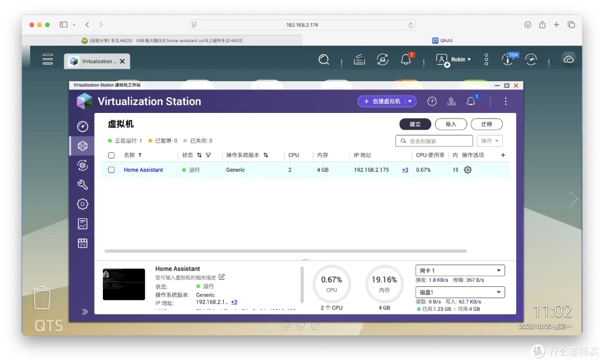
Task: Open the Overview dashboard sidebar icon
Action: click(82, 126)
